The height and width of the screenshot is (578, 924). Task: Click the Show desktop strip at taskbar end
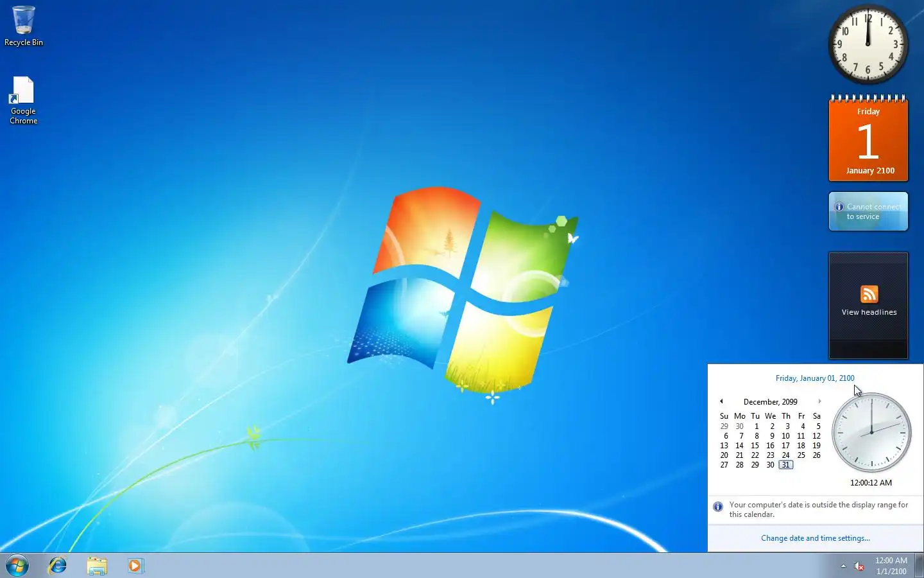point(920,566)
